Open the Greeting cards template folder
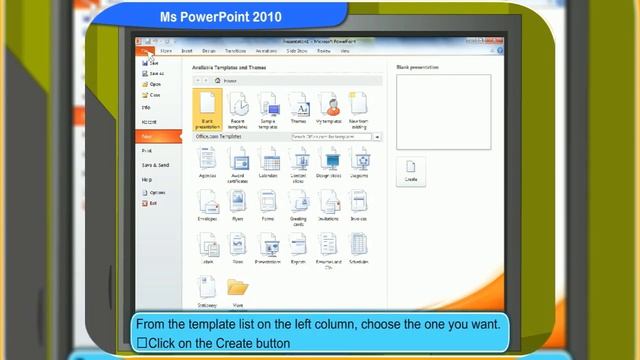640x360 pixels. click(x=298, y=208)
